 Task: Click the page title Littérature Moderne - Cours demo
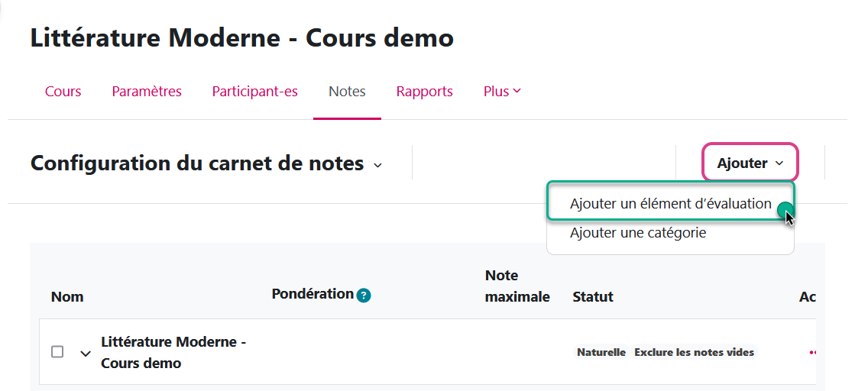click(x=241, y=37)
